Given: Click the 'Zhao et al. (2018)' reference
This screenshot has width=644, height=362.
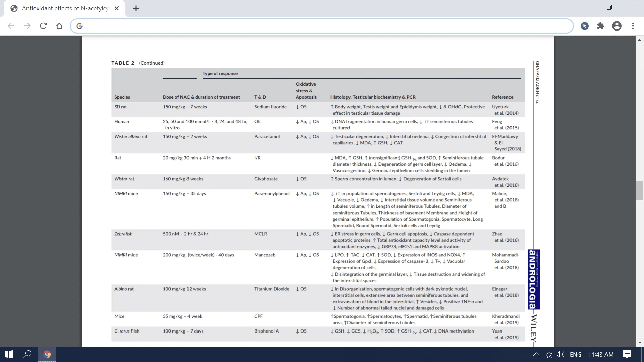Looking at the screenshot, I should [505, 237].
